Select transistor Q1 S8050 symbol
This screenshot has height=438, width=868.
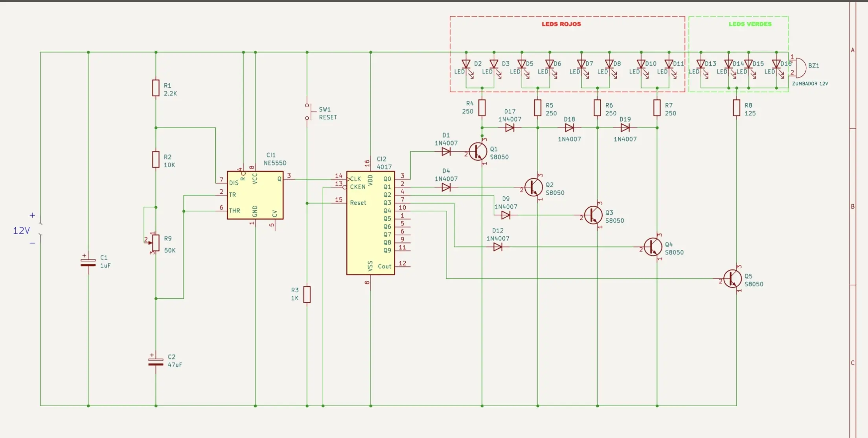click(x=478, y=152)
